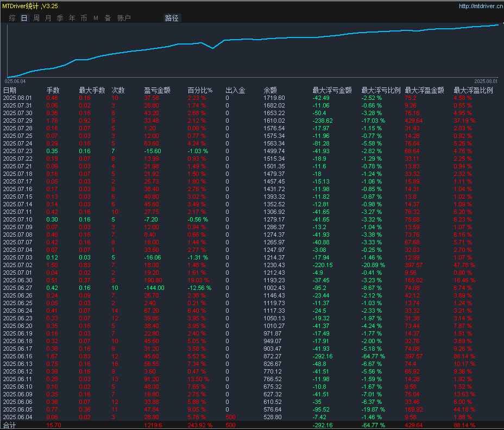The width and height of the screenshot is (504, 430).
Task: Open the 月 monthly tab
Action: pyautogui.click(x=48, y=18)
